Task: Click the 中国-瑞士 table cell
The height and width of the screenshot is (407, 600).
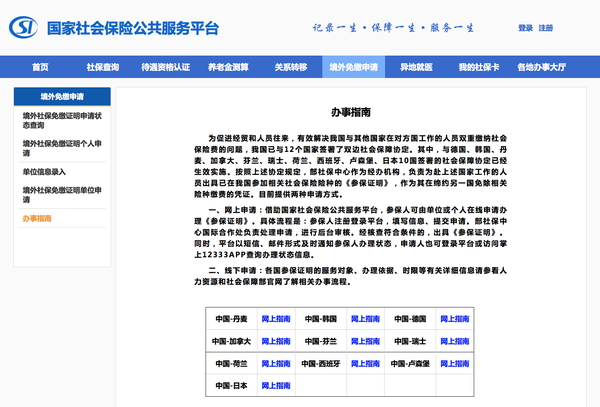Action: coord(410,341)
